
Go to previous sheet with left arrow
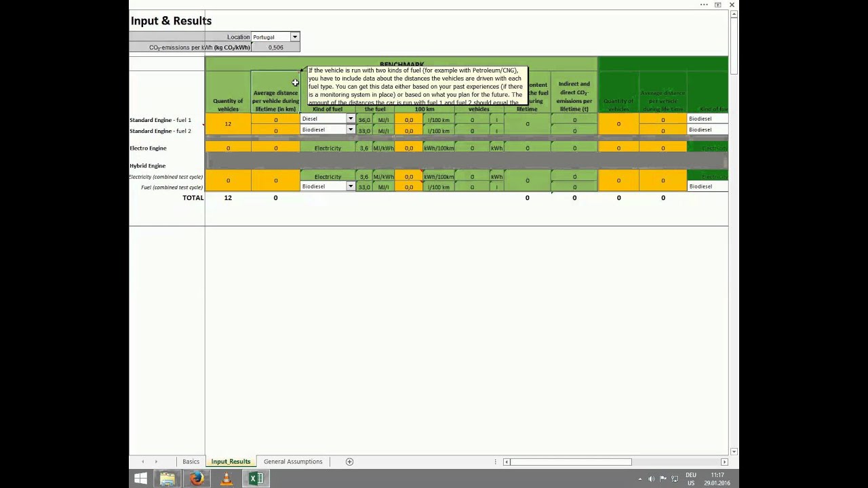pos(142,462)
